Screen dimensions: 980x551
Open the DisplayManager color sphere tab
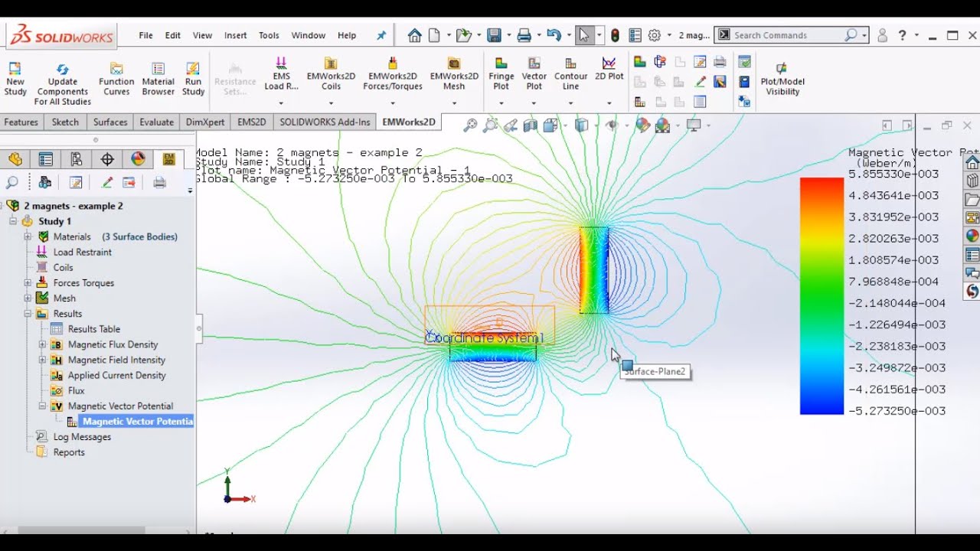138,159
